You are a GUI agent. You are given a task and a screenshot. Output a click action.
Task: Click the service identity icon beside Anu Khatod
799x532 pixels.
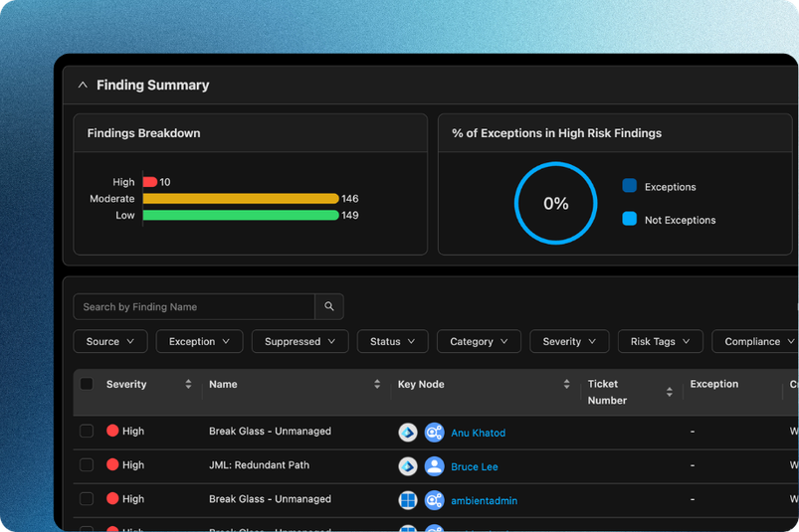434,433
